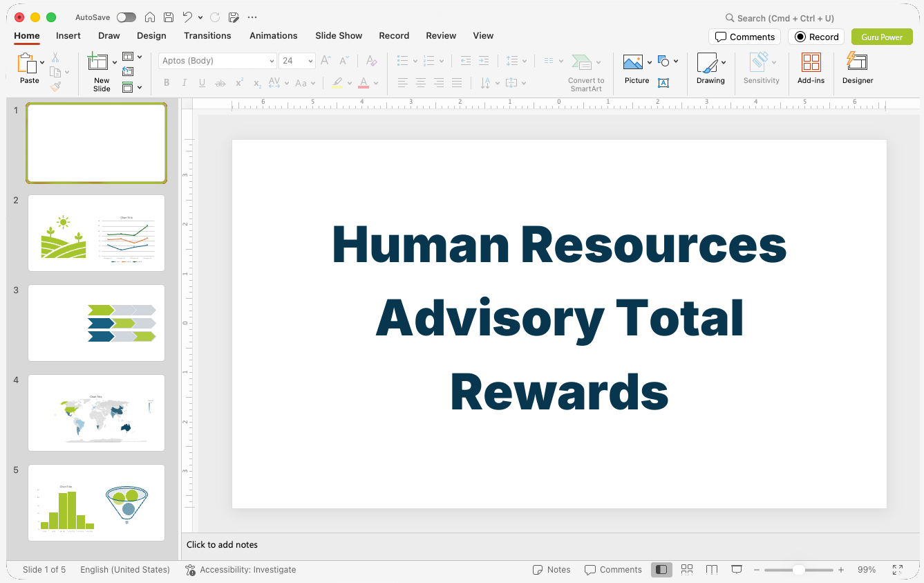Open the Designer pane

tap(858, 68)
